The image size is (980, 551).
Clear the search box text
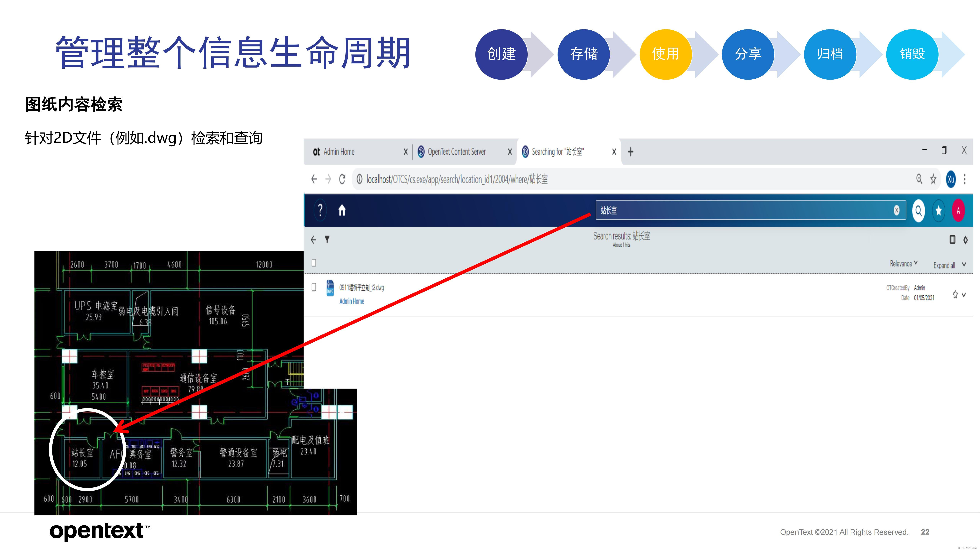point(897,210)
